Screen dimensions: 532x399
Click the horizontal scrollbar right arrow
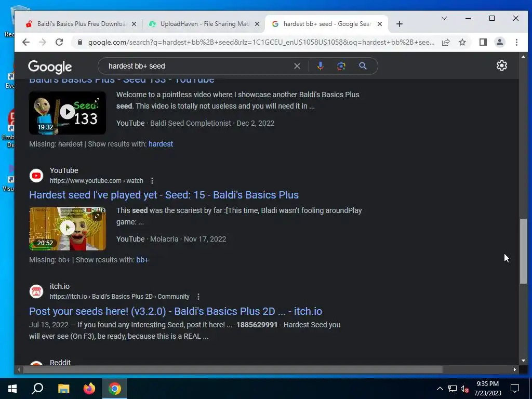click(x=515, y=369)
